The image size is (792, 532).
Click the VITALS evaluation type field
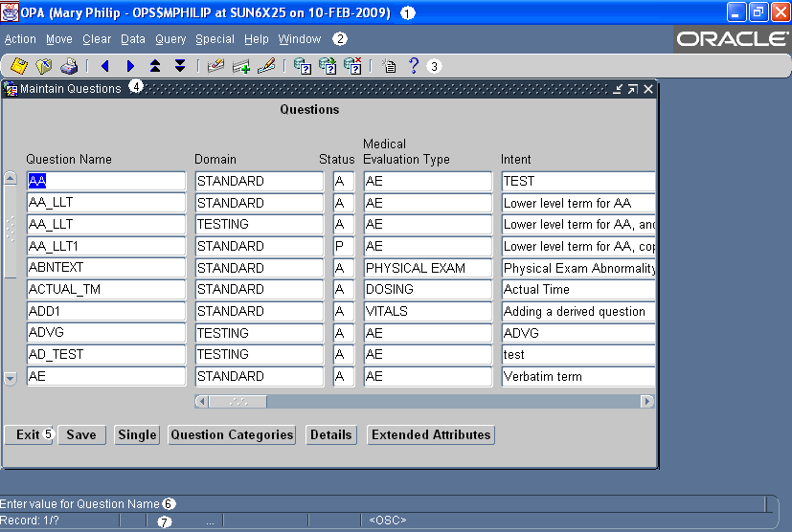coord(428,311)
